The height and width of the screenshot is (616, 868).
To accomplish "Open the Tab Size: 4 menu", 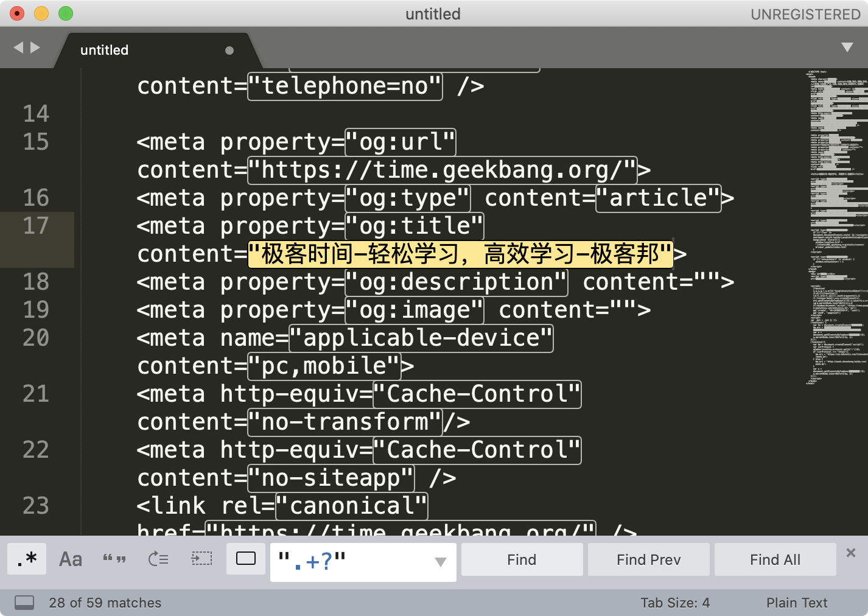I will coord(674,603).
